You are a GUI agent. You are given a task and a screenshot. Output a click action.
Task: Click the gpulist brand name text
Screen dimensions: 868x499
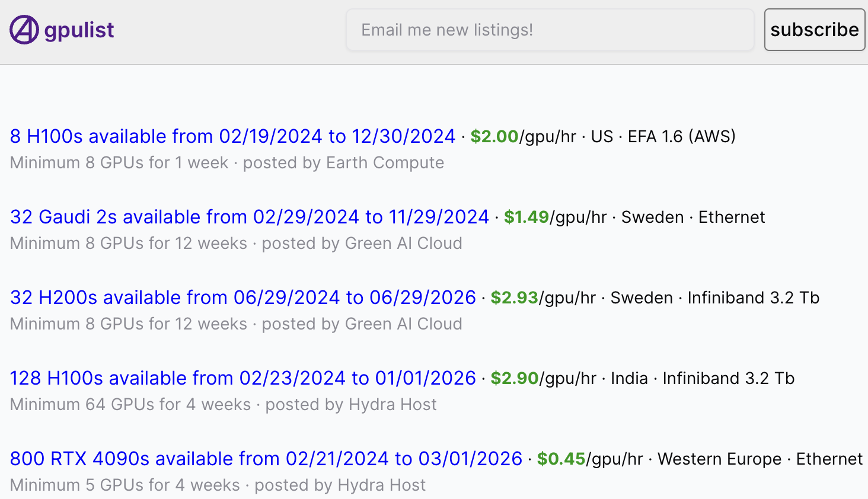point(79,30)
